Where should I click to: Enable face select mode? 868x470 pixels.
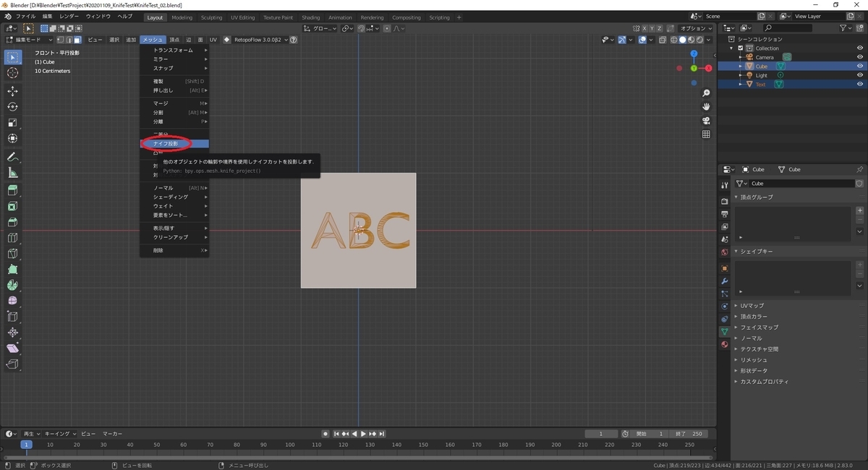point(77,40)
